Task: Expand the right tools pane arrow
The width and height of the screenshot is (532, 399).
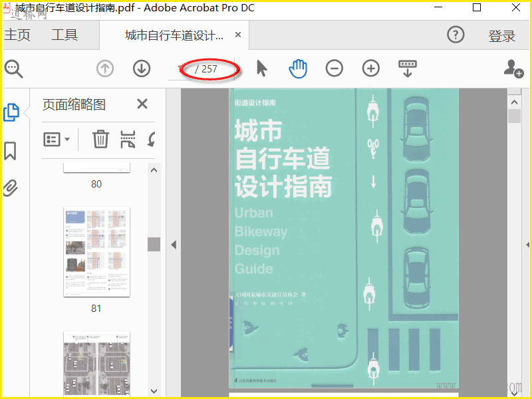Action: point(527,245)
